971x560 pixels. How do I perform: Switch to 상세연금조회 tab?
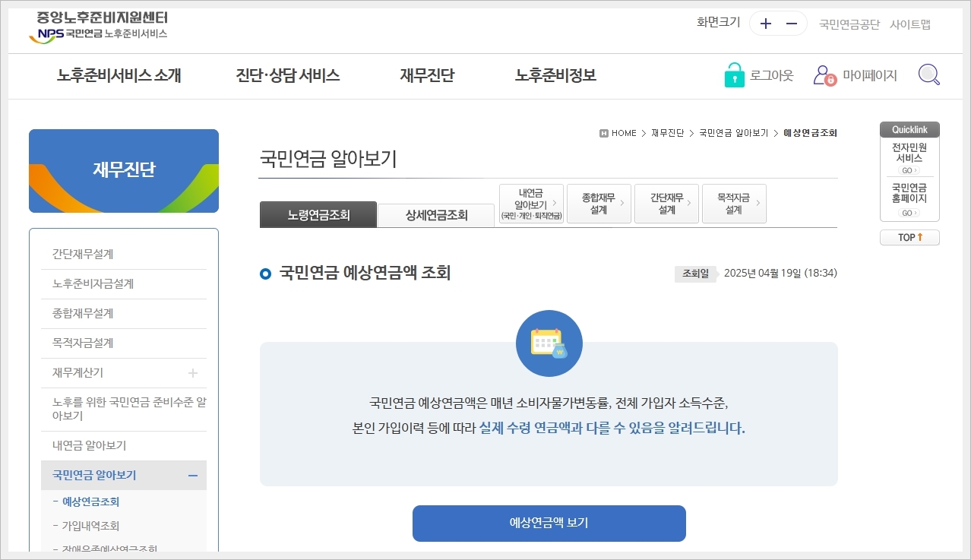coord(437,215)
